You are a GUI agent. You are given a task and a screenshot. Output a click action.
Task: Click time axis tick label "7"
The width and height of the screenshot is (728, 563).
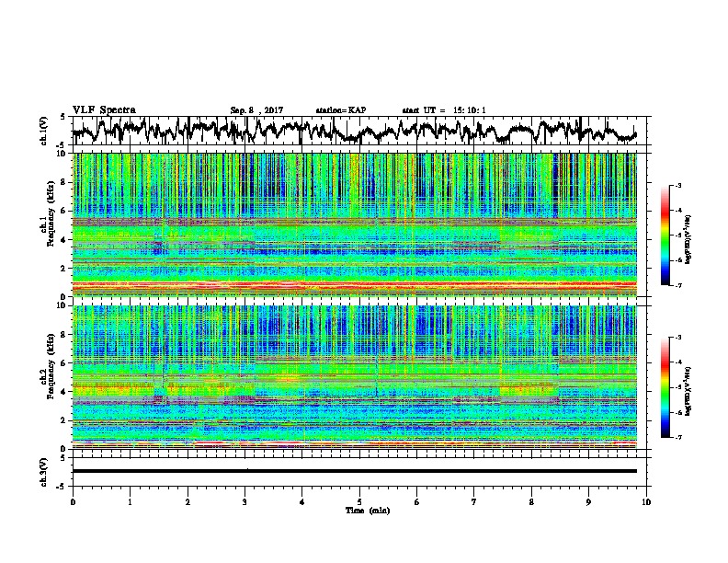pyautogui.click(x=474, y=502)
